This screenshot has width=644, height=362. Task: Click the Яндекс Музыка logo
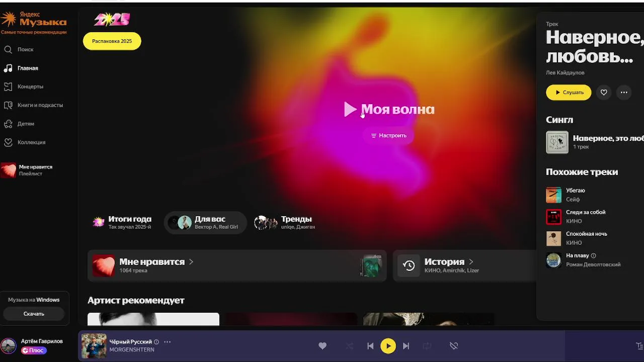[33, 20]
